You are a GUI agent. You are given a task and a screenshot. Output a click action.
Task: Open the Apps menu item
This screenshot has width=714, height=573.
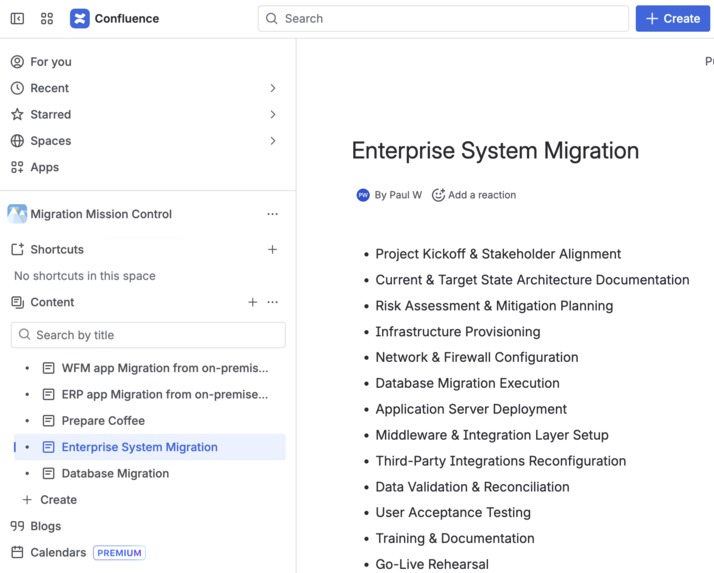click(x=45, y=167)
